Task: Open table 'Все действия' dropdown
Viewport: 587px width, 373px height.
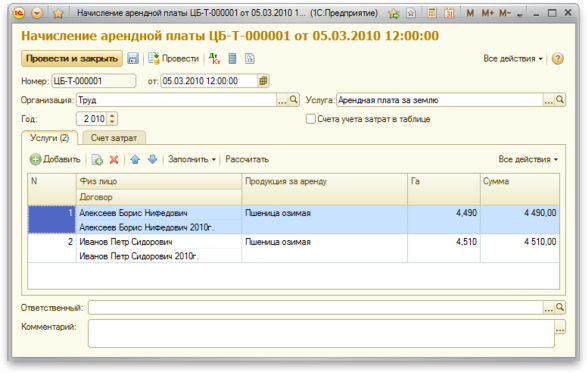Action: click(x=528, y=160)
